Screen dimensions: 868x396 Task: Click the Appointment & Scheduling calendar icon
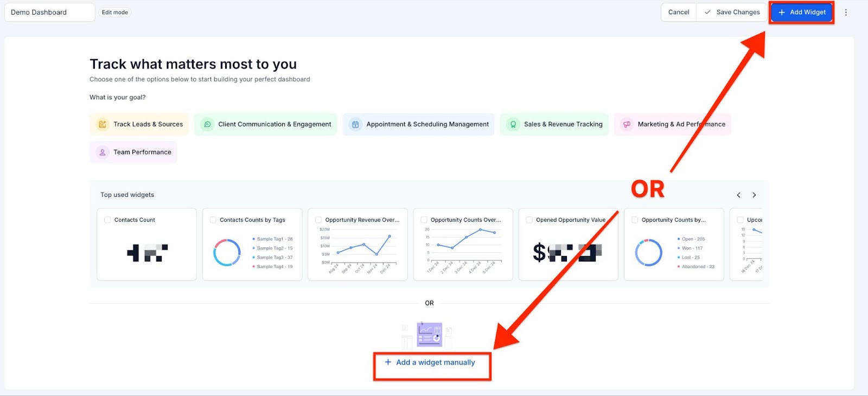click(x=355, y=124)
